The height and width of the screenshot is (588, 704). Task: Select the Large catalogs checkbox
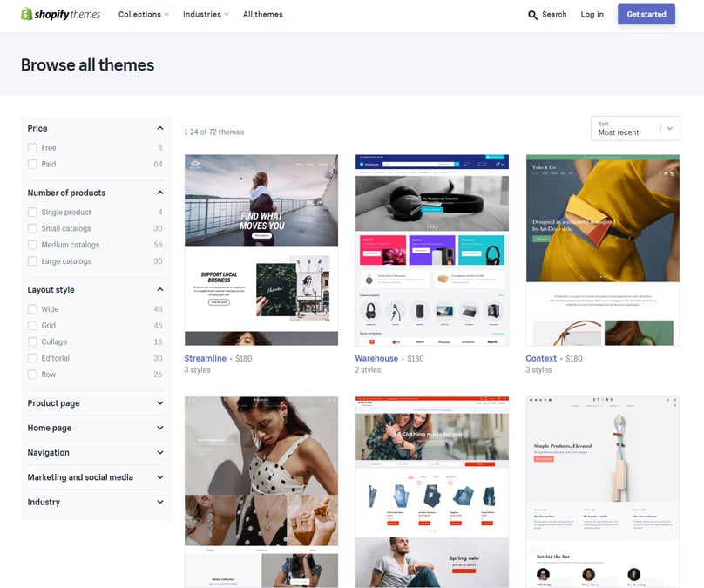coord(32,261)
